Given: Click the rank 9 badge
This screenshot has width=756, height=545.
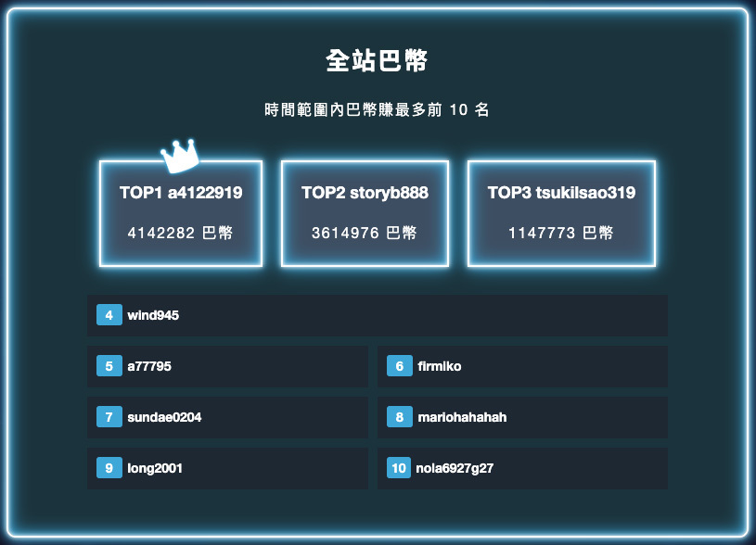Looking at the screenshot, I should coord(109,469).
